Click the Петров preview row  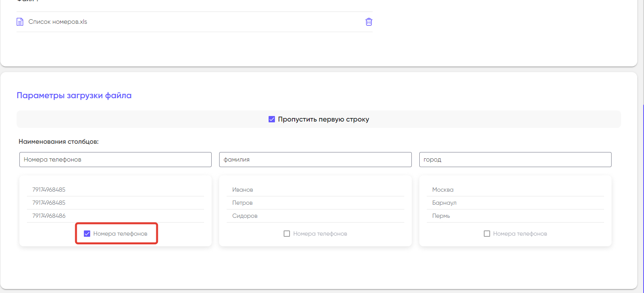pyautogui.click(x=315, y=203)
